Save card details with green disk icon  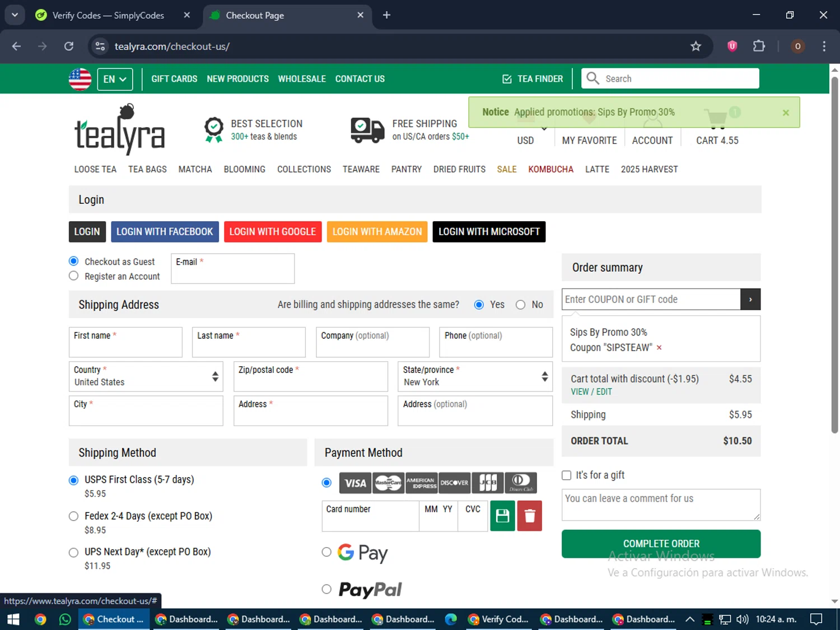pyautogui.click(x=502, y=516)
